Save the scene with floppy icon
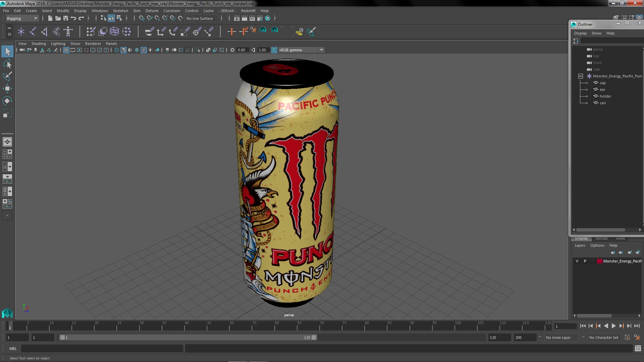 (x=66, y=18)
